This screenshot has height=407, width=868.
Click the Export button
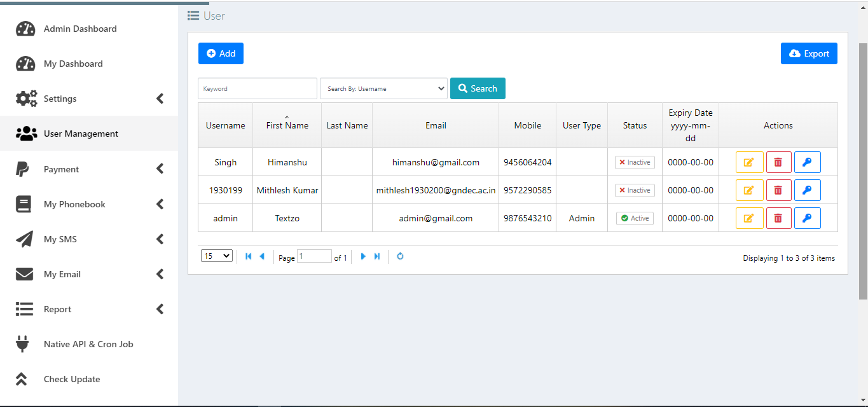click(809, 53)
